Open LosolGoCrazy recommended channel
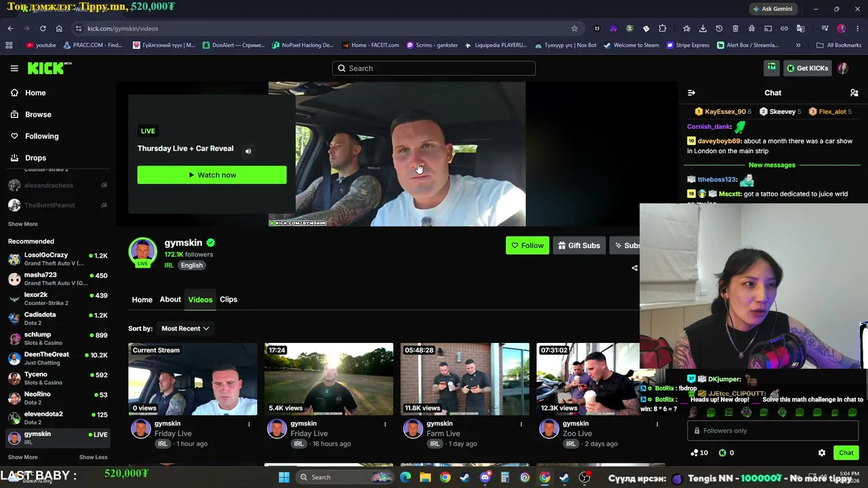The image size is (868, 488). pos(58,259)
